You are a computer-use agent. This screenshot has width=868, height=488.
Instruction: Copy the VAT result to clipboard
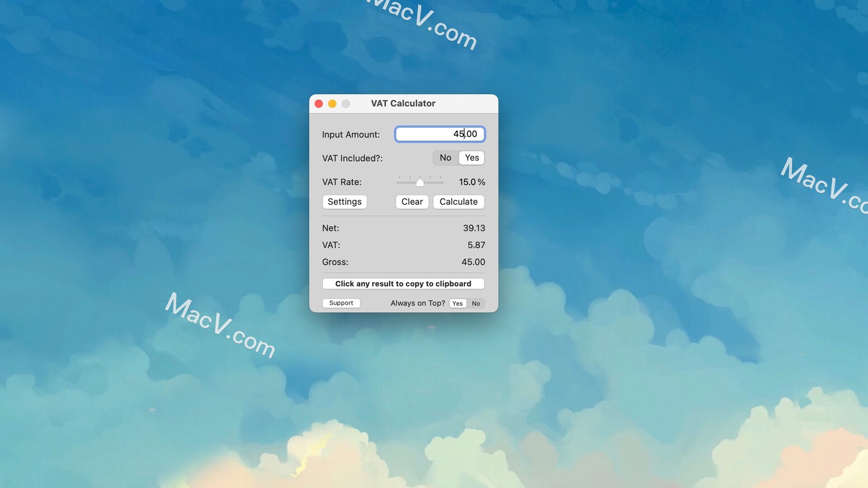pos(475,245)
